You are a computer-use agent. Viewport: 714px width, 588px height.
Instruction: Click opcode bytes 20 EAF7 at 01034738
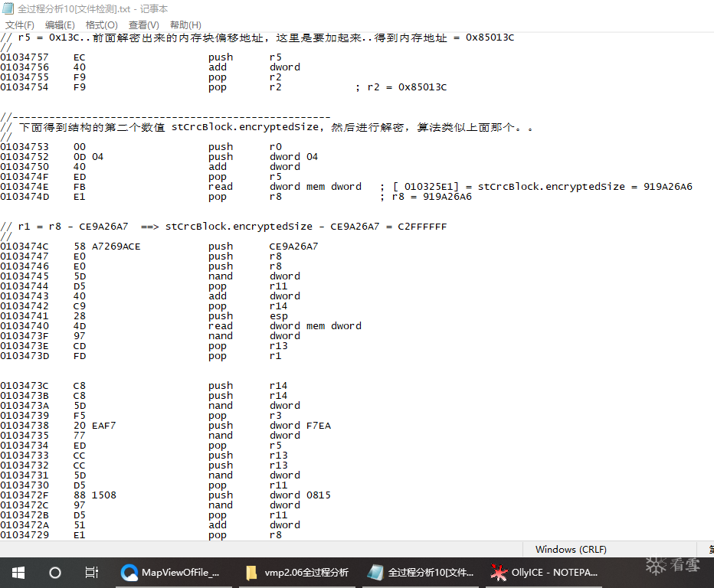point(95,426)
